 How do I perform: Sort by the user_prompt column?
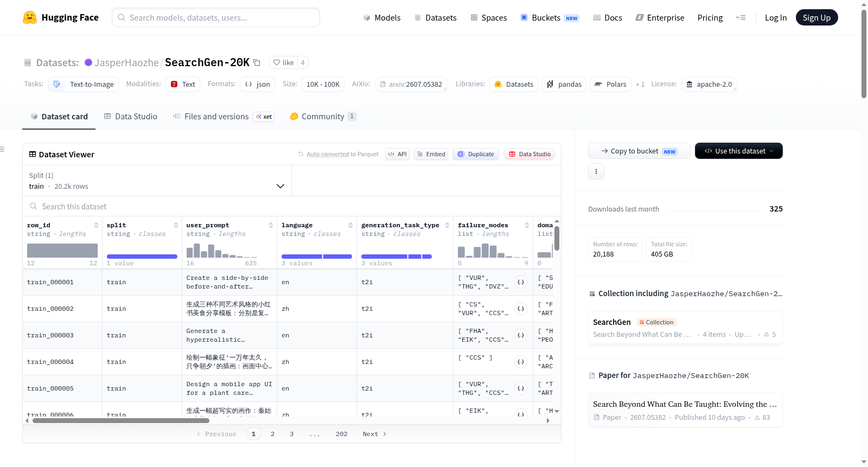tap(271, 225)
